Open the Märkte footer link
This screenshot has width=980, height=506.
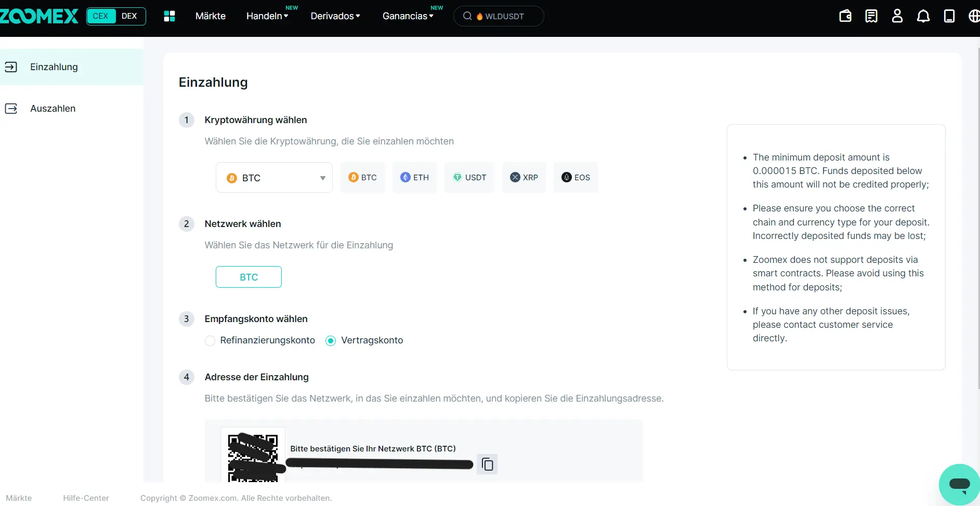(x=19, y=498)
